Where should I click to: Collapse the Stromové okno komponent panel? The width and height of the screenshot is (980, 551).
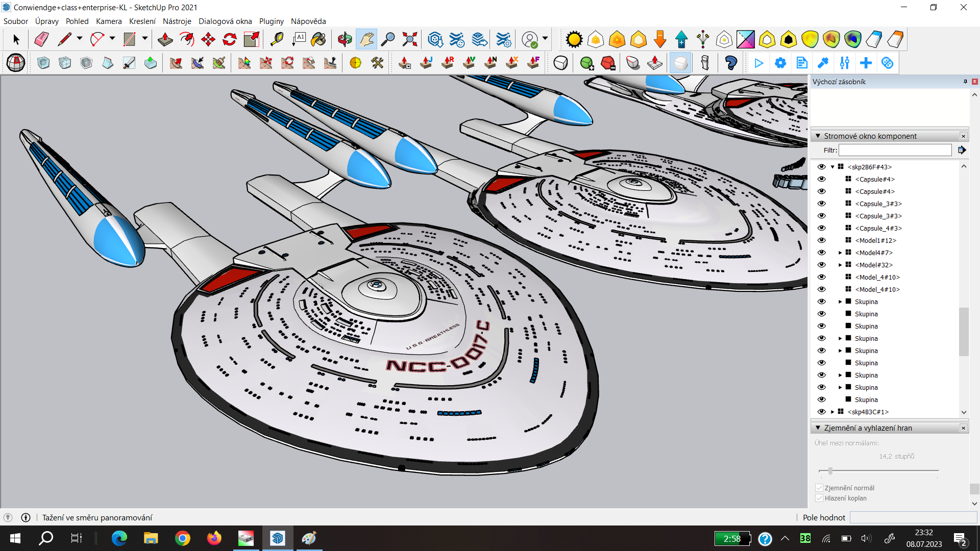point(818,136)
